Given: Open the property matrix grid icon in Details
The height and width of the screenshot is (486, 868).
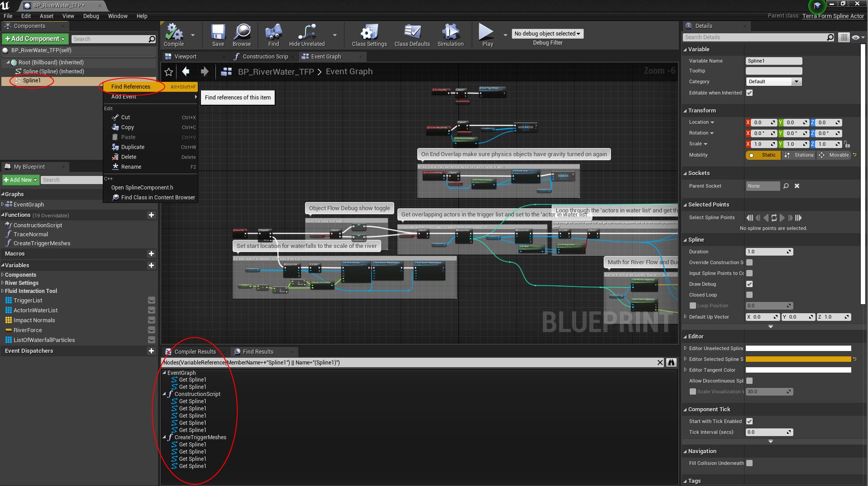Looking at the screenshot, I should [844, 37].
